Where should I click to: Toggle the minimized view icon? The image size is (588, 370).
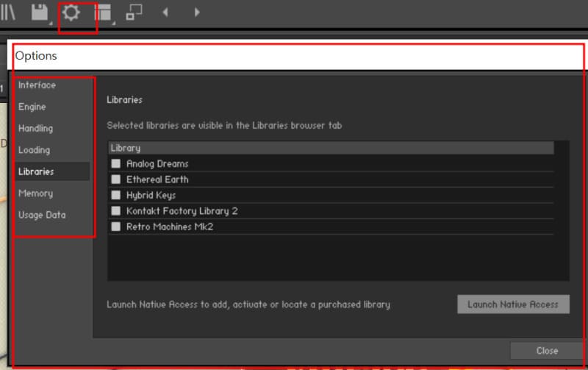pyautogui.click(x=134, y=12)
